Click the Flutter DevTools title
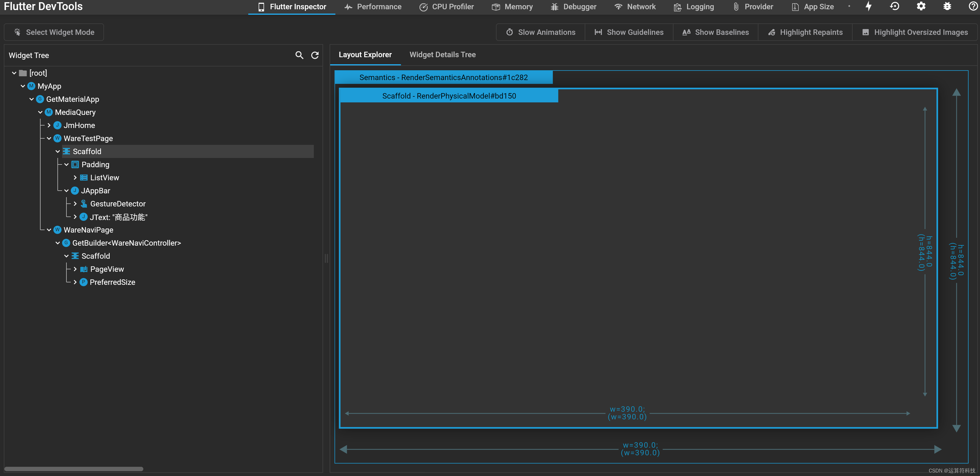This screenshot has width=980, height=476. coord(43,7)
